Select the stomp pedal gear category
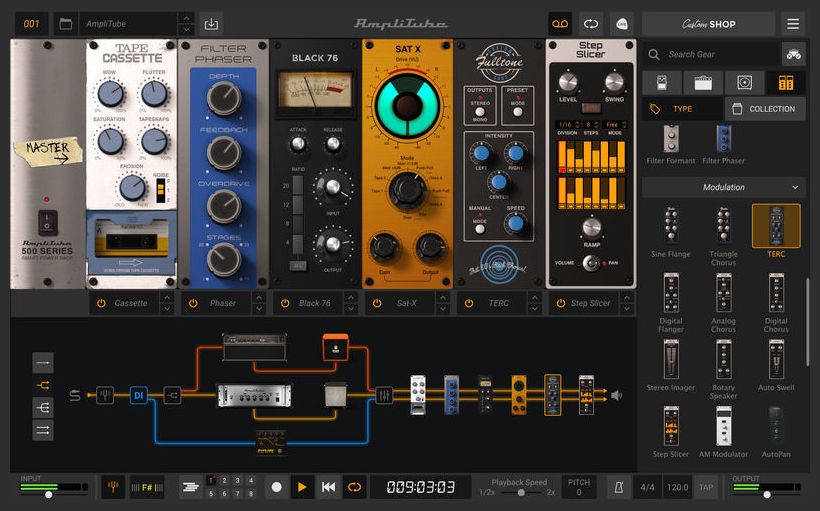Screen dimensions: 820x511 pyautogui.click(x=662, y=83)
